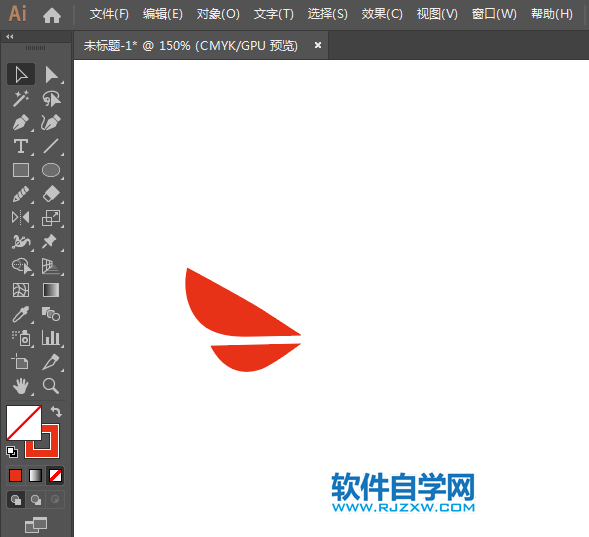This screenshot has width=589, height=537.
Task: Select the Artboard tool
Action: coord(21,362)
